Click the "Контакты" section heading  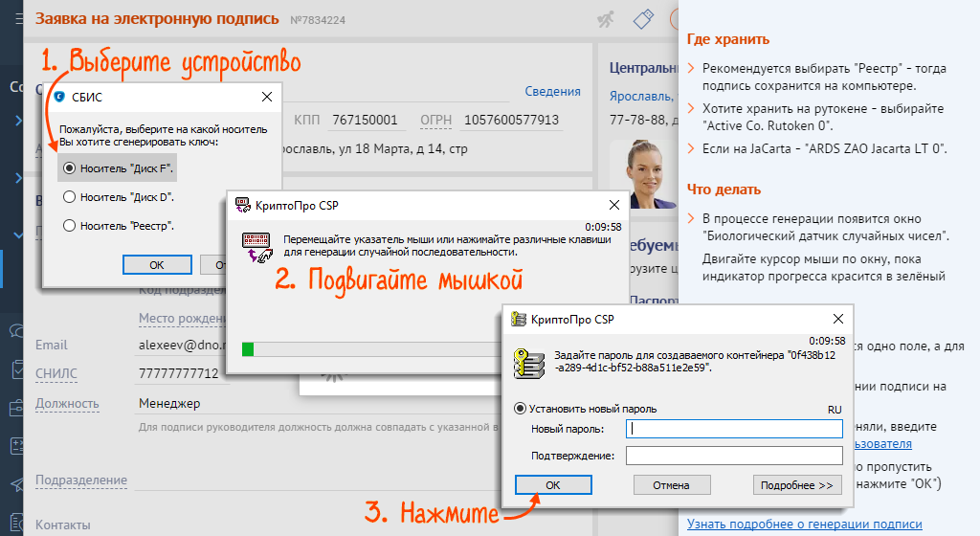62,525
